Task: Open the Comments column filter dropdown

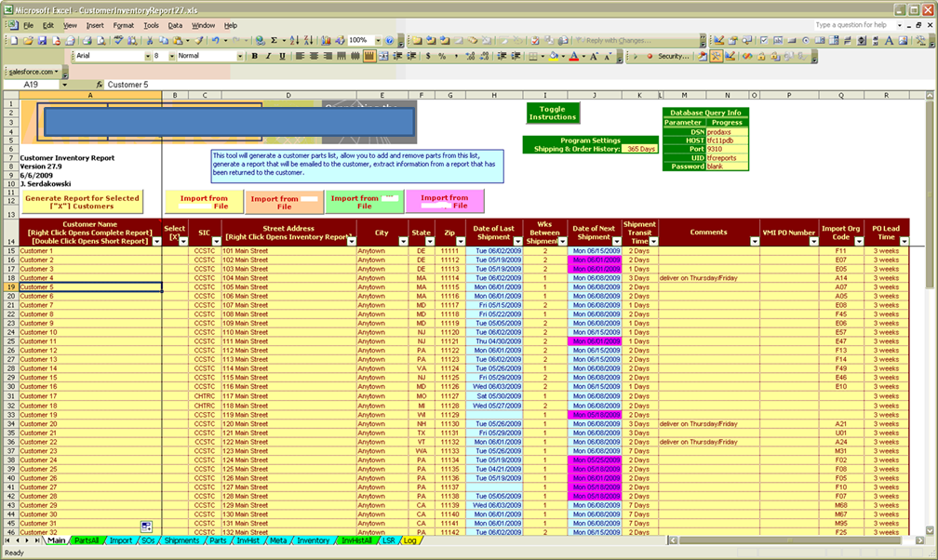Action: [x=755, y=241]
